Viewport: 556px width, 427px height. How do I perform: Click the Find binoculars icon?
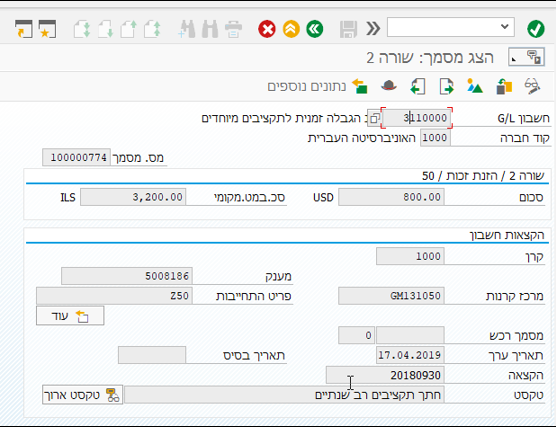pyautogui.click(x=210, y=29)
